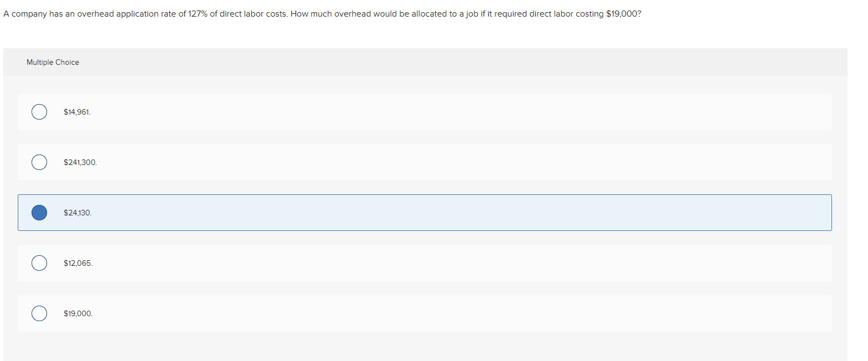This screenshot has width=868, height=361.
Task: Click the Multiple Choice header label
Action: point(53,62)
